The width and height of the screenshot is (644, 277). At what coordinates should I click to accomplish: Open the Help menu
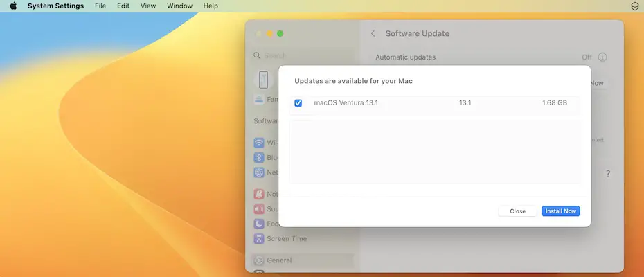point(211,6)
